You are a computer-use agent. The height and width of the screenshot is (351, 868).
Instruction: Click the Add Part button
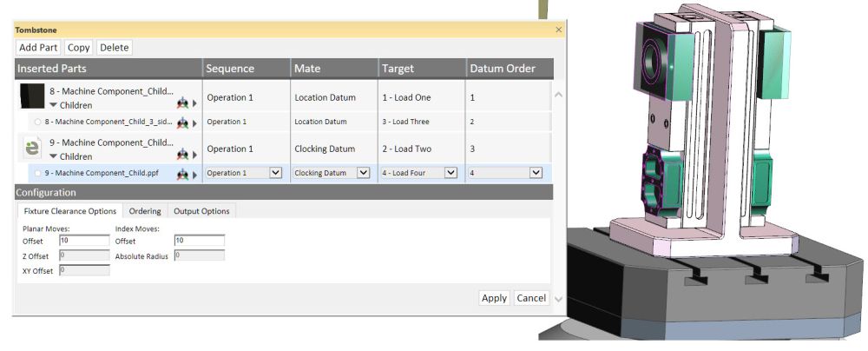coord(39,47)
